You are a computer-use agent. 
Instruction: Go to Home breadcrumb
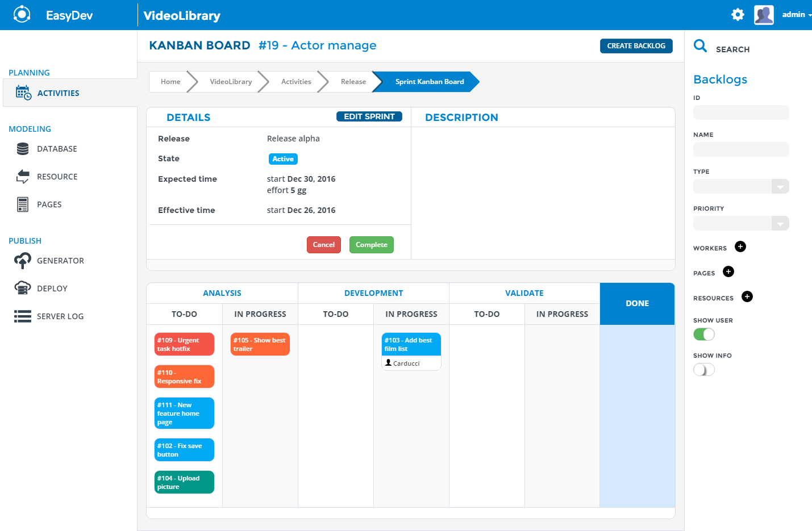pyautogui.click(x=170, y=82)
